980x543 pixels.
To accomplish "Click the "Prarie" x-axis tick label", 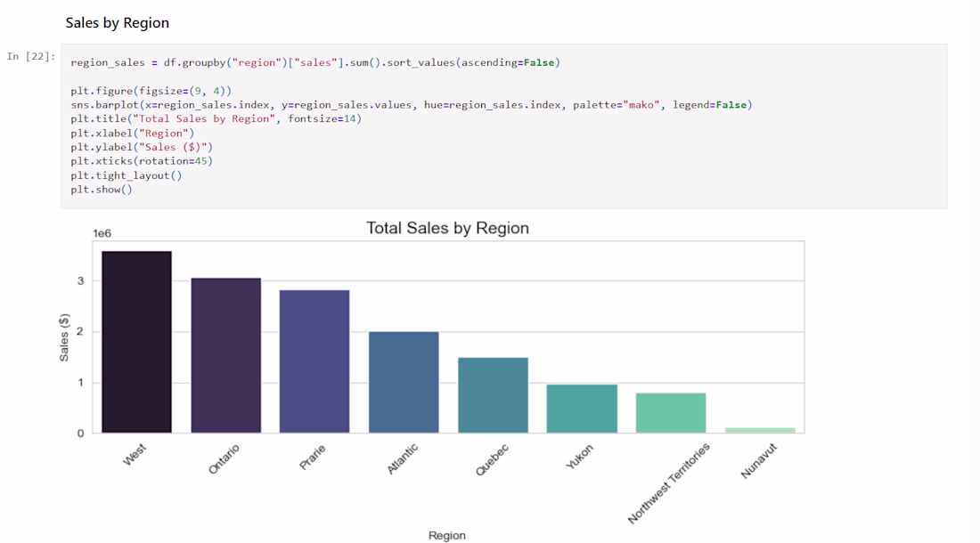I will click(312, 458).
